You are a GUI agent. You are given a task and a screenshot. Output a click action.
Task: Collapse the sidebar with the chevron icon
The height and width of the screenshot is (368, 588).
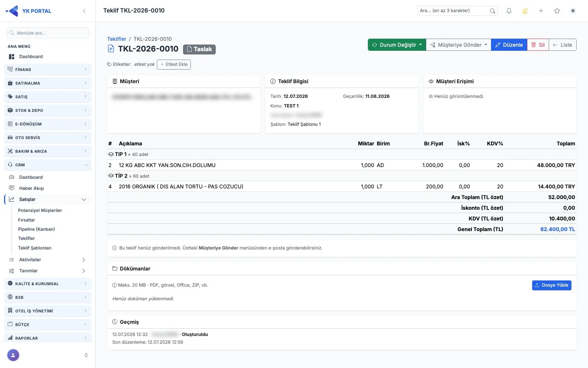(84, 11)
